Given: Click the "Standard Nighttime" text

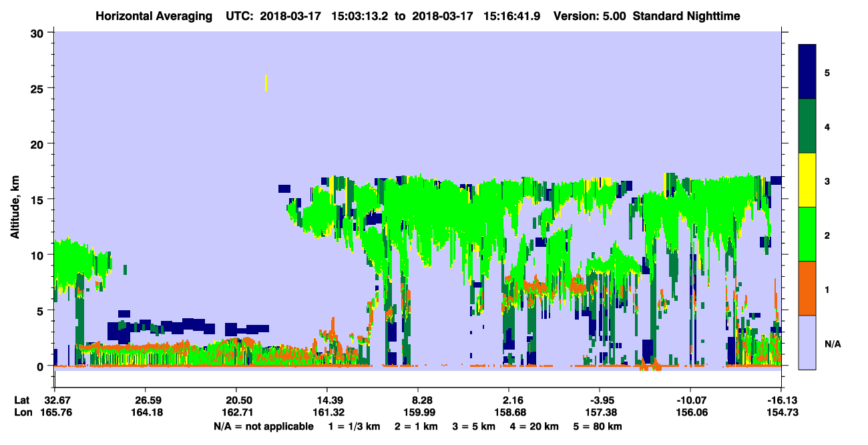Looking at the screenshot, I should point(686,16).
